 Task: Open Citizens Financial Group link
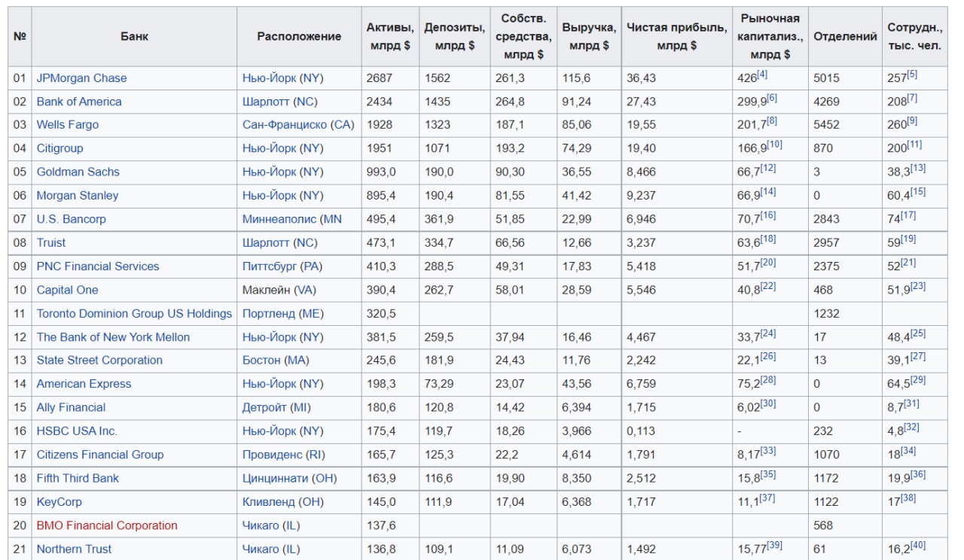click(x=100, y=455)
